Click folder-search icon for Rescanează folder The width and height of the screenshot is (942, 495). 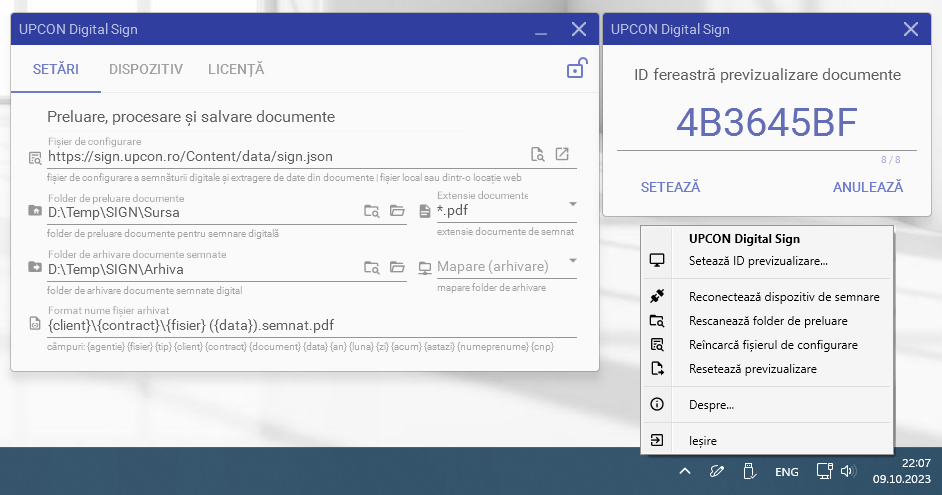[657, 321]
